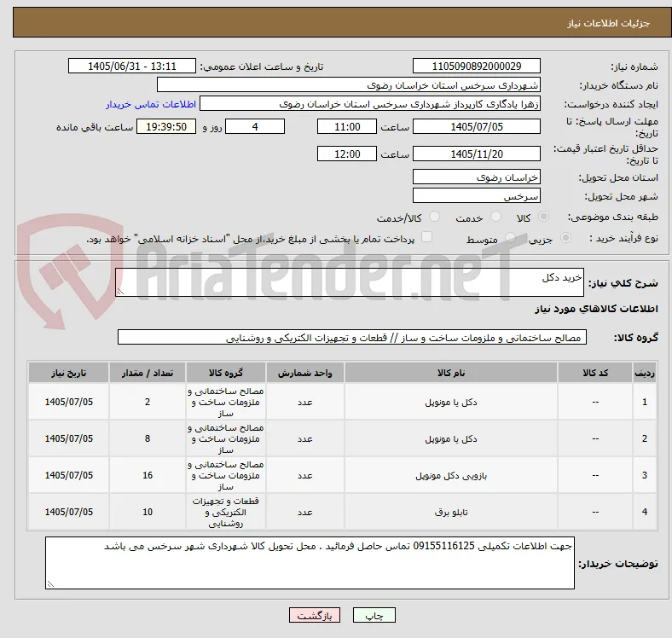Viewport: 672px width, 638px height.
Task: Click دکل یا مونوپل in row 2
Action: tap(451, 438)
